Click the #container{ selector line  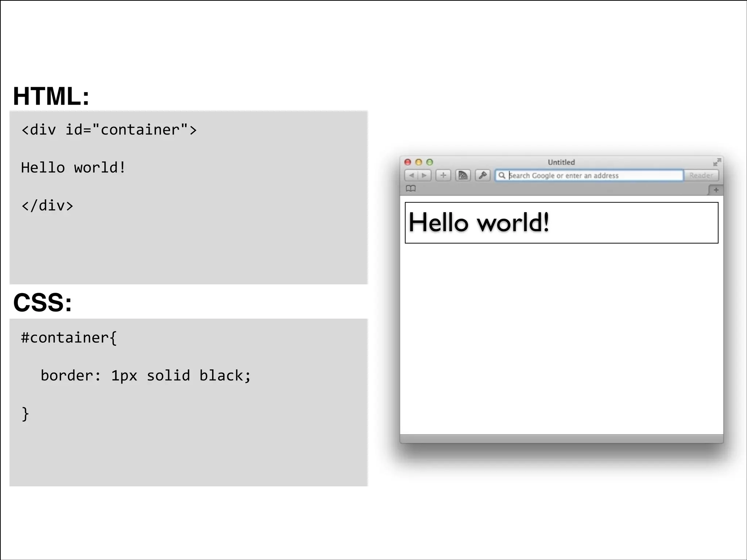tap(69, 338)
